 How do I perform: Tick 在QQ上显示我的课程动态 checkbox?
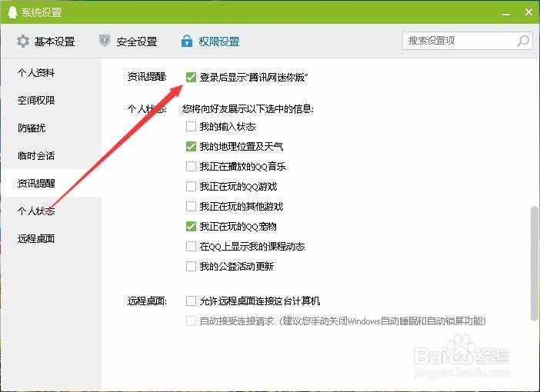click(191, 246)
